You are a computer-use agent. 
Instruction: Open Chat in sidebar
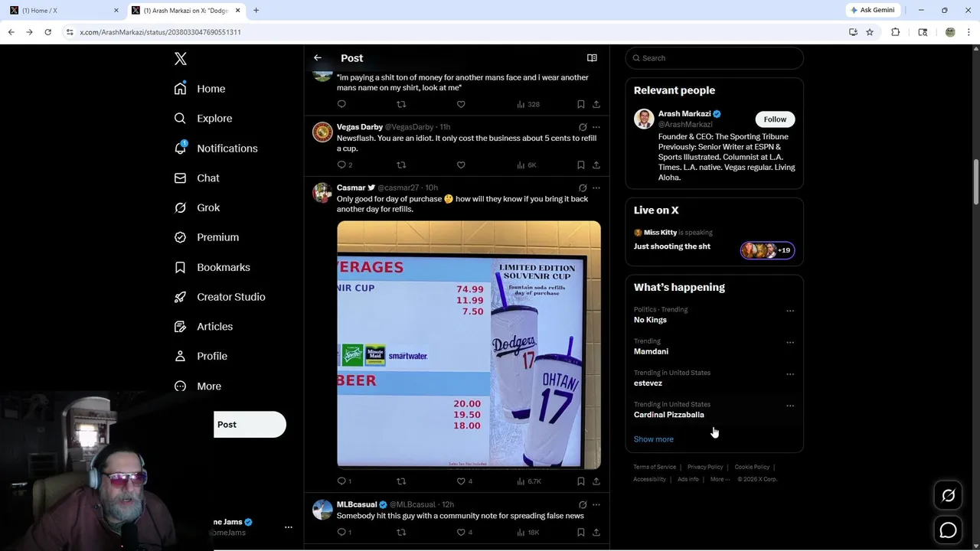(197, 178)
